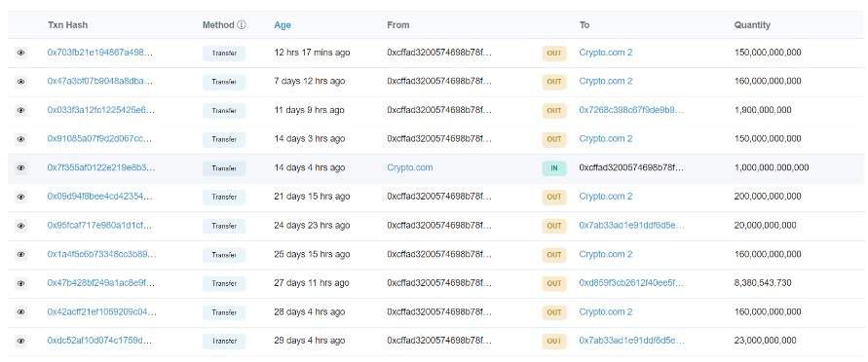
Task: Open transaction hash 0x033f3a12fc1225425e6
Action: pyautogui.click(x=100, y=110)
